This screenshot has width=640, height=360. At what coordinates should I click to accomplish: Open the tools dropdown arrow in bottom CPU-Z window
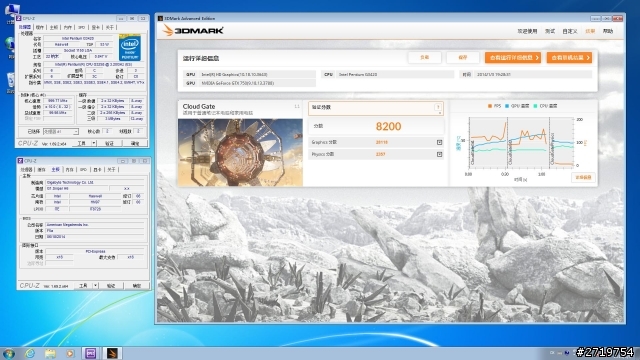coord(95,286)
